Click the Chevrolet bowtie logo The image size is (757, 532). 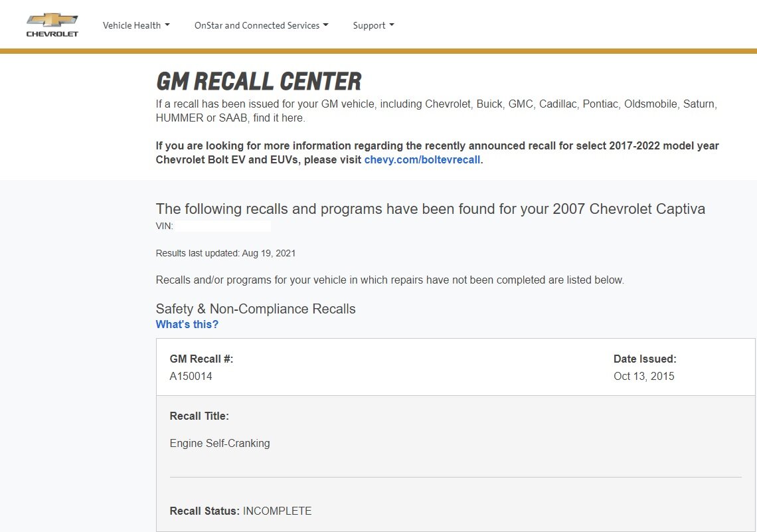[52, 20]
